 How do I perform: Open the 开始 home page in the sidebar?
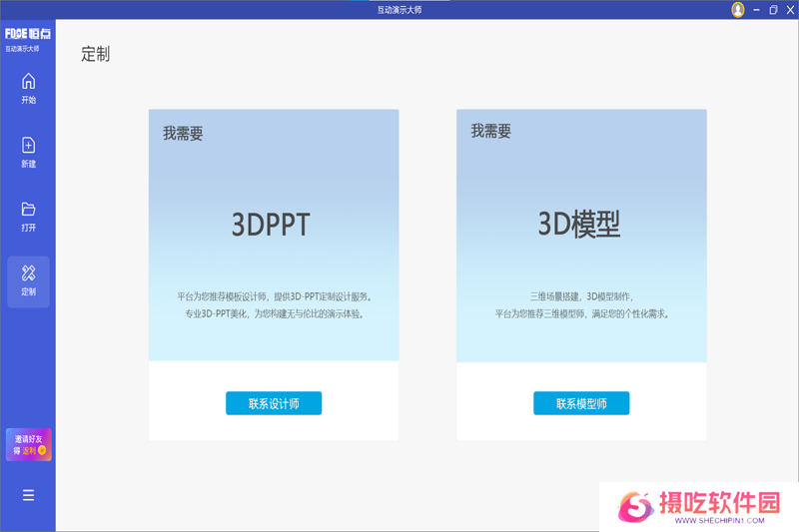point(29,88)
